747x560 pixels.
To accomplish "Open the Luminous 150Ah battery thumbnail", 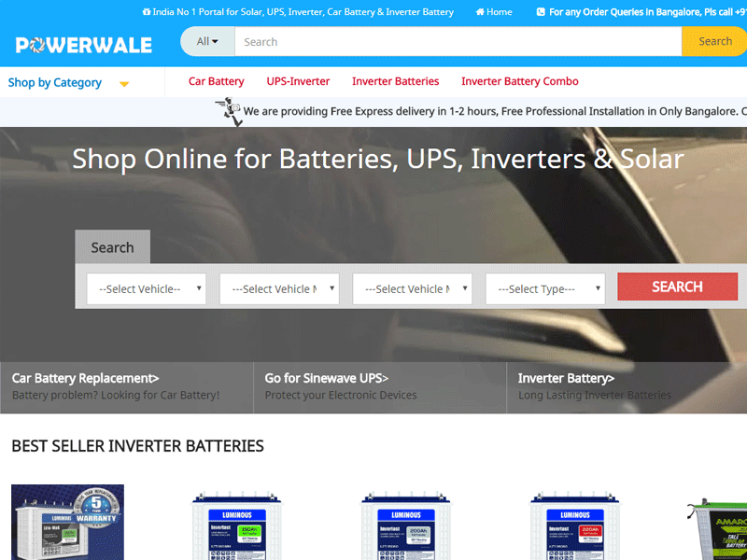I will click(x=237, y=525).
